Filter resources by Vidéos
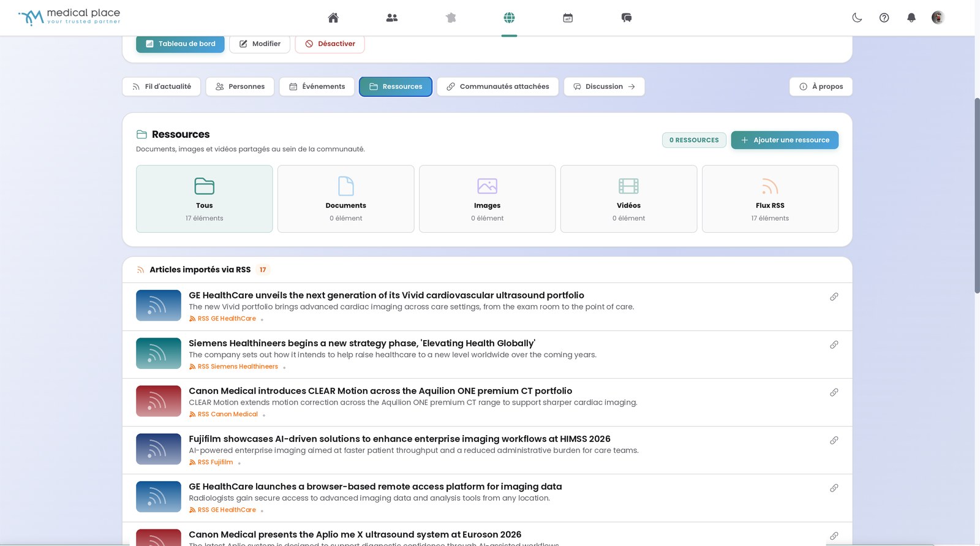 pos(629,199)
